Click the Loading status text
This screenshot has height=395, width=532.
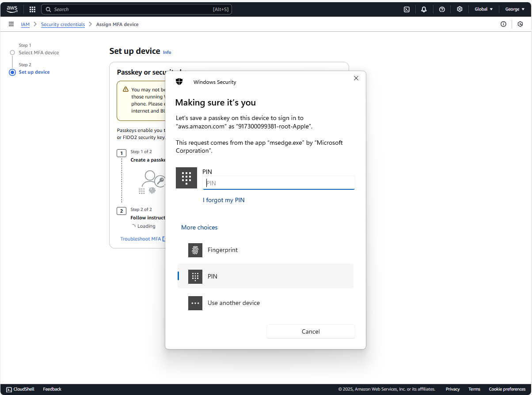click(x=146, y=226)
